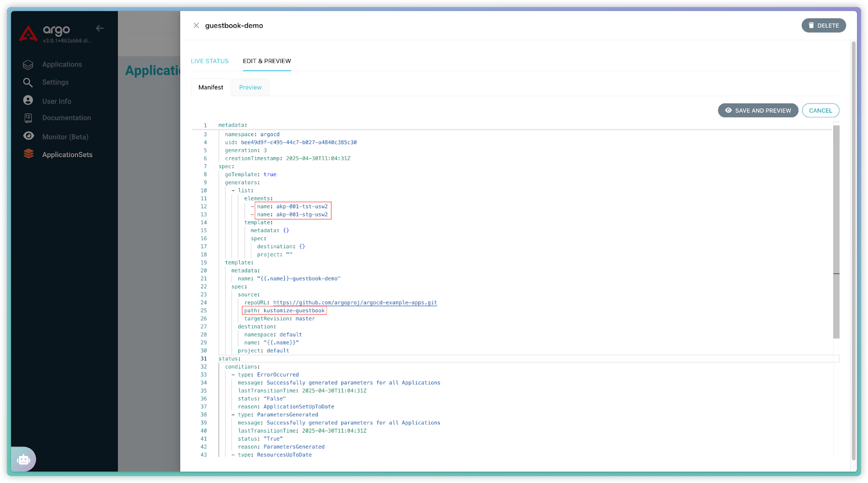Click the guestbook-demo panel title
This screenshot has width=868, height=483.
(234, 25)
